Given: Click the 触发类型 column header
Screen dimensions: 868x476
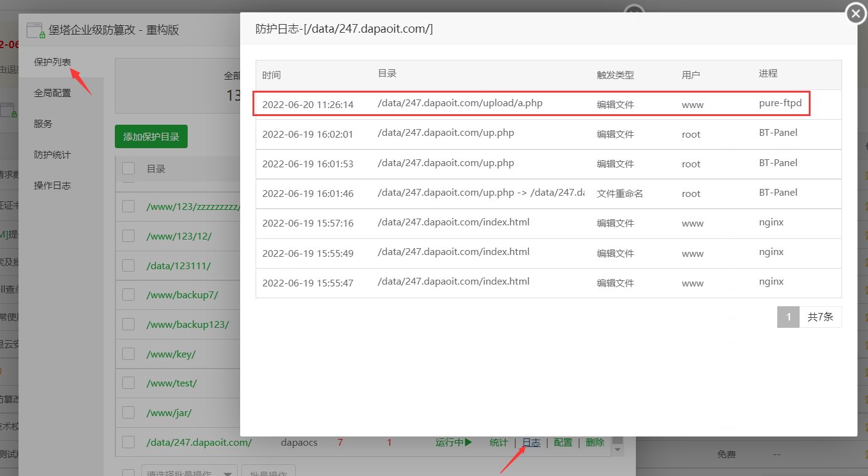Looking at the screenshot, I should [x=616, y=75].
